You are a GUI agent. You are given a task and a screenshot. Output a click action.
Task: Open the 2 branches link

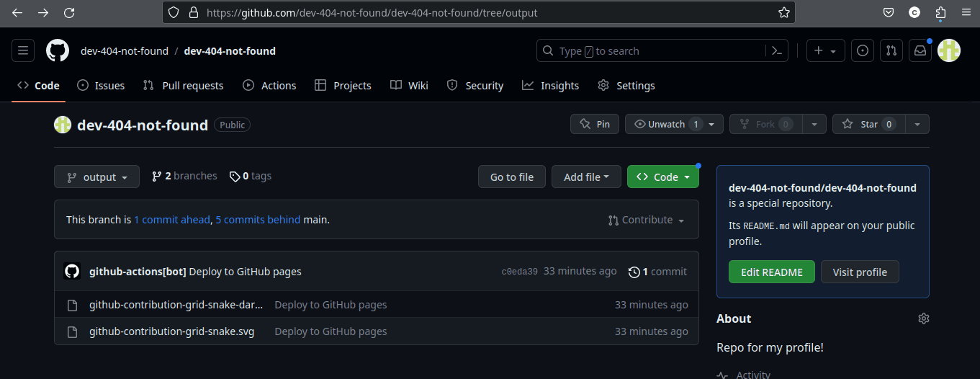pyautogui.click(x=184, y=176)
